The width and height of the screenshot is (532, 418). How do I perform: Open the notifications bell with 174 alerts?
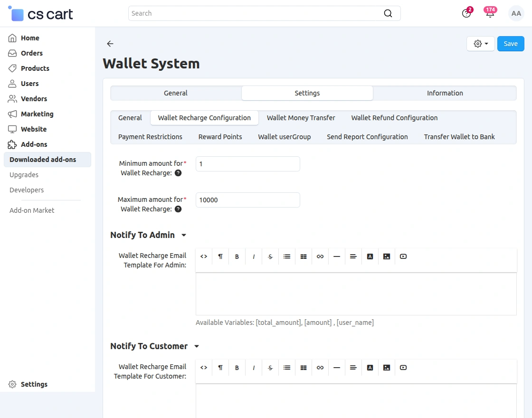pos(490,13)
